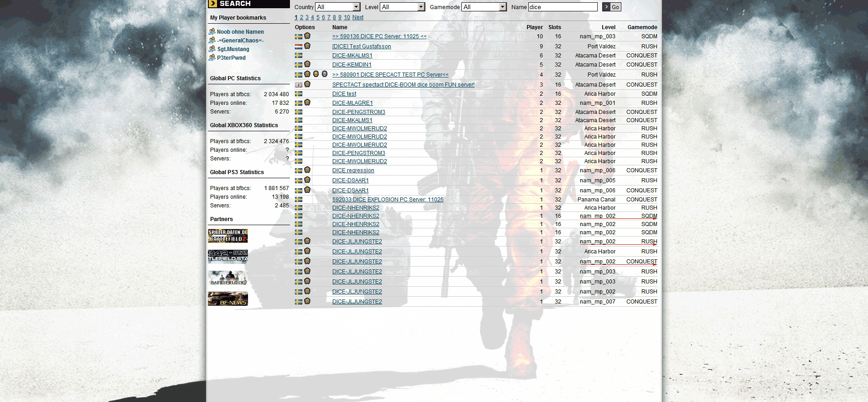Open player bookmark Sgt.Mustang
This screenshot has width=868, height=402.
(233, 49)
